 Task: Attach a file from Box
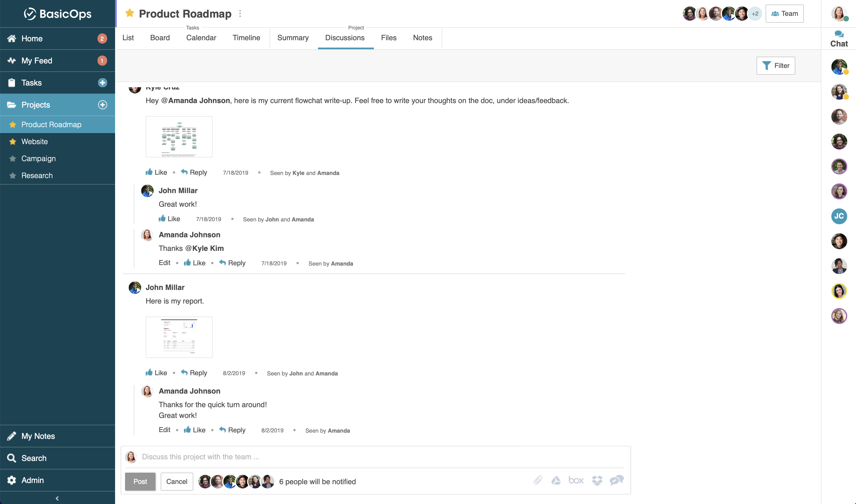[576, 480]
